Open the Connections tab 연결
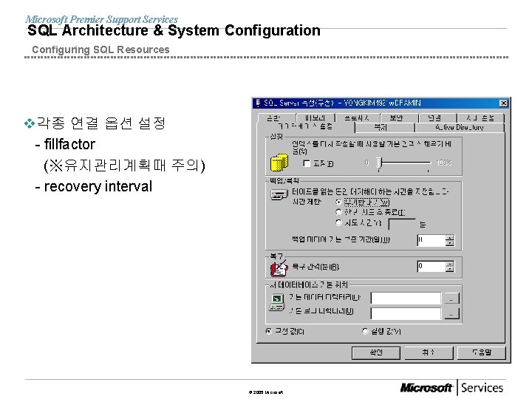 437,118
